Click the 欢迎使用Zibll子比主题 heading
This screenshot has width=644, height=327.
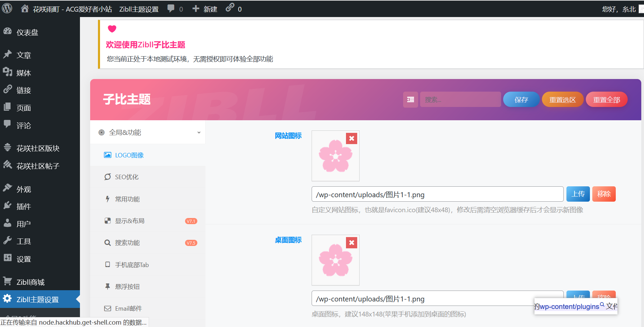(x=146, y=45)
